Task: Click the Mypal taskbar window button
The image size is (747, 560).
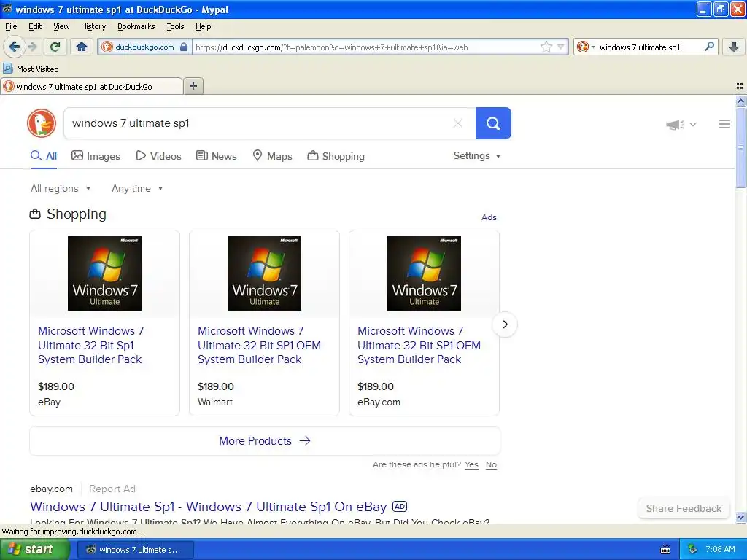Action: (135, 550)
